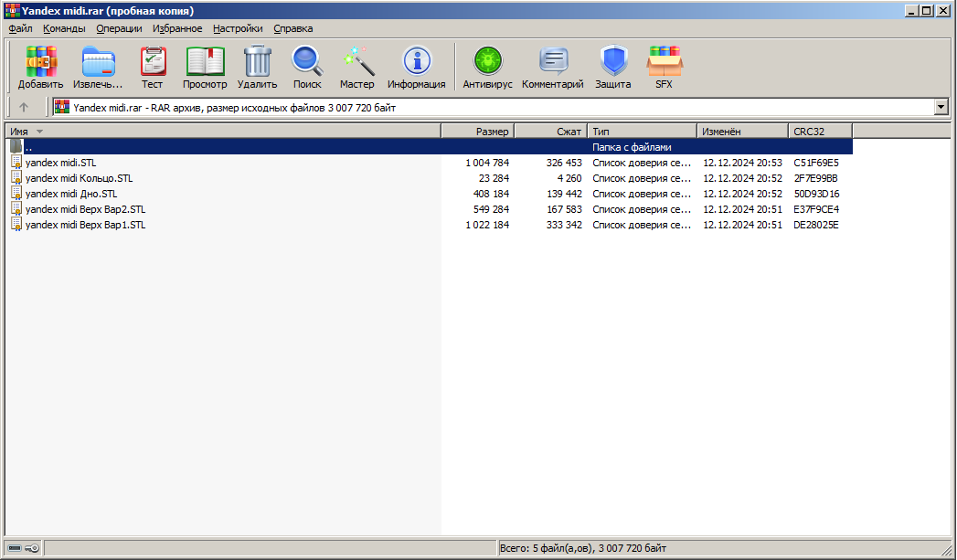Viewport: 957px width, 560px height.
Task: Sort files by Размер column header
Action: click(478, 132)
